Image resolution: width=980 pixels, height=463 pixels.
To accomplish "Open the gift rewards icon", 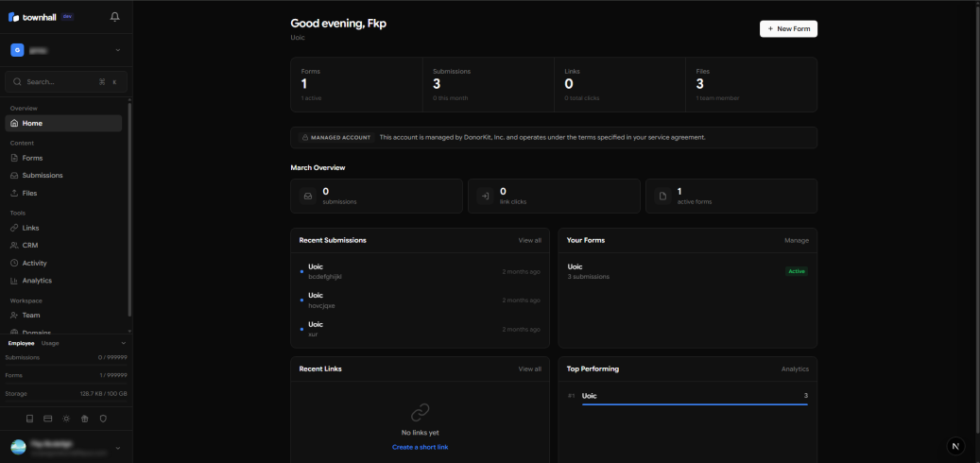I will coord(85,419).
